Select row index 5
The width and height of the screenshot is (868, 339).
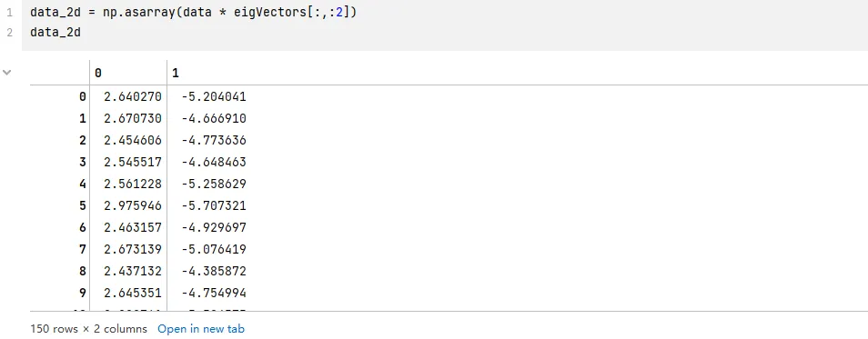[x=83, y=205]
